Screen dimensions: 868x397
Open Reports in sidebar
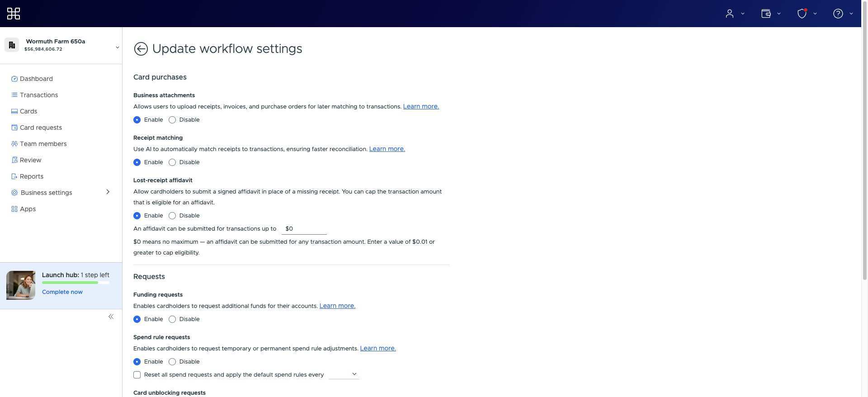[x=32, y=176]
